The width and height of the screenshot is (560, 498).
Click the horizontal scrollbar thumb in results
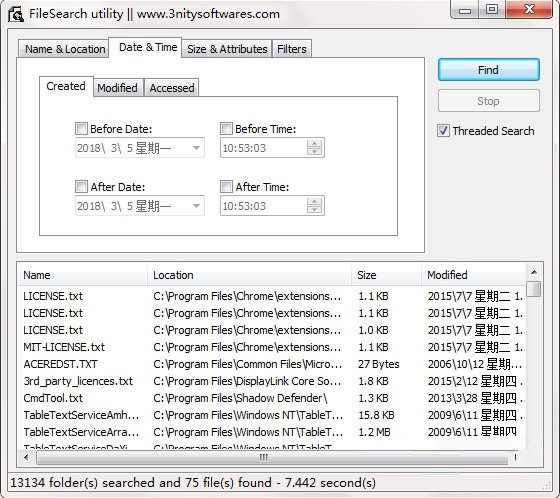coord(264,457)
